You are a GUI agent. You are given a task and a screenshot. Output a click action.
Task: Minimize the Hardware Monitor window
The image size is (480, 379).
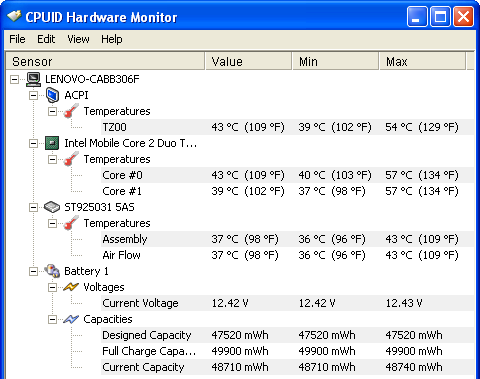click(x=417, y=16)
